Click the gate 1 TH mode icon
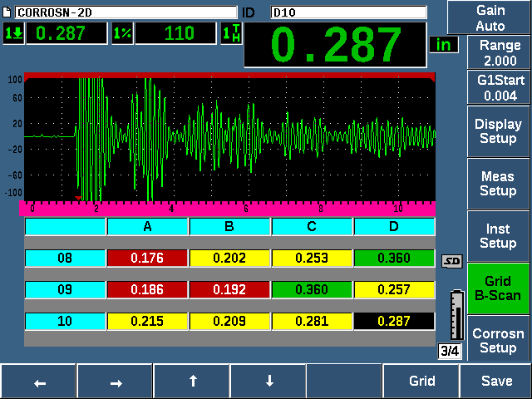This screenshot has width=532, height=399. (231, 33)
